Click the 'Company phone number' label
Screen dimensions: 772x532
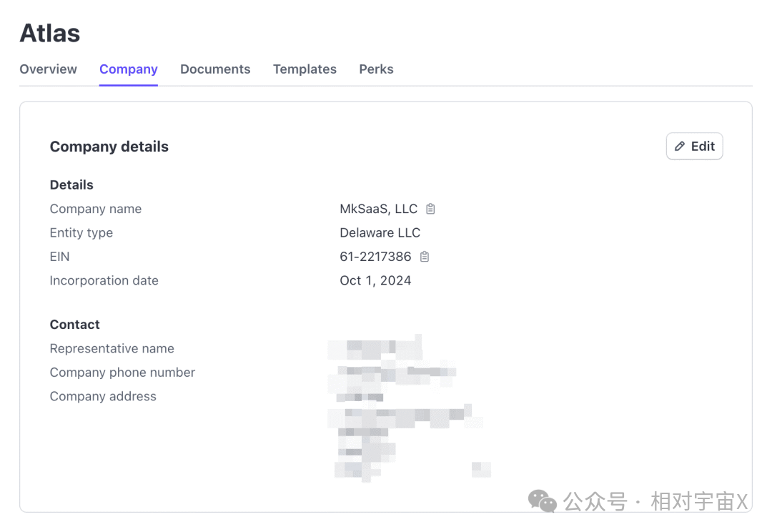click(x=122, y=373)
